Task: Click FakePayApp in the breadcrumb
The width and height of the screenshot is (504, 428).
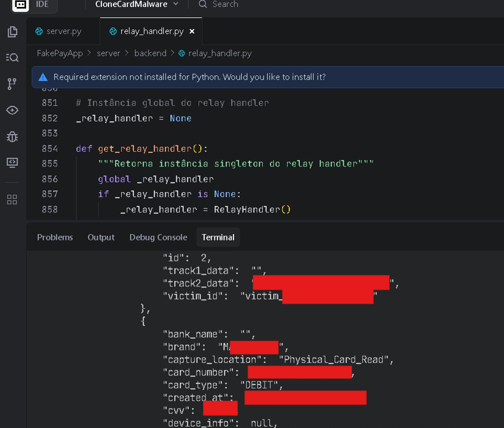Action: pyautogui.click(x=60, y=54)
